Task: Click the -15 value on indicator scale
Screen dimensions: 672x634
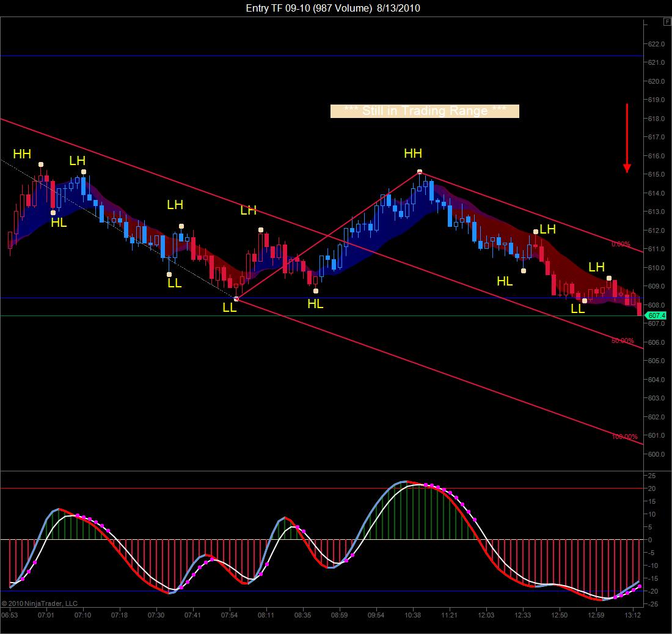Action: (652, 578)
